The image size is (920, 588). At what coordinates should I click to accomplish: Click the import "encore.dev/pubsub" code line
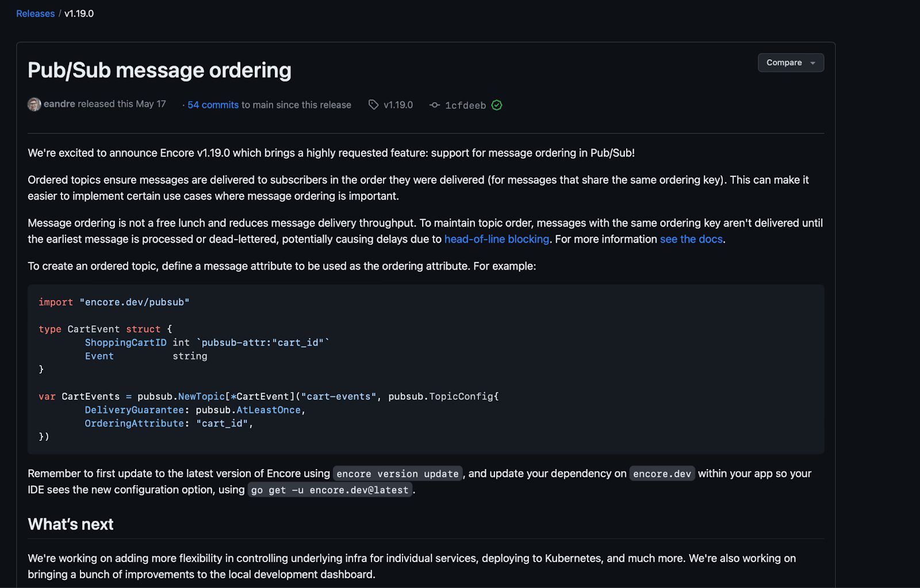[x=114, y=302]
